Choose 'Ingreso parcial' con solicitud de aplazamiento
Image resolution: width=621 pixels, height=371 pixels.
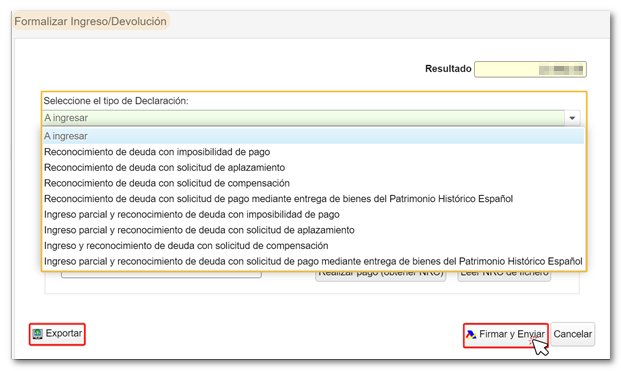[x=313, y=230]
